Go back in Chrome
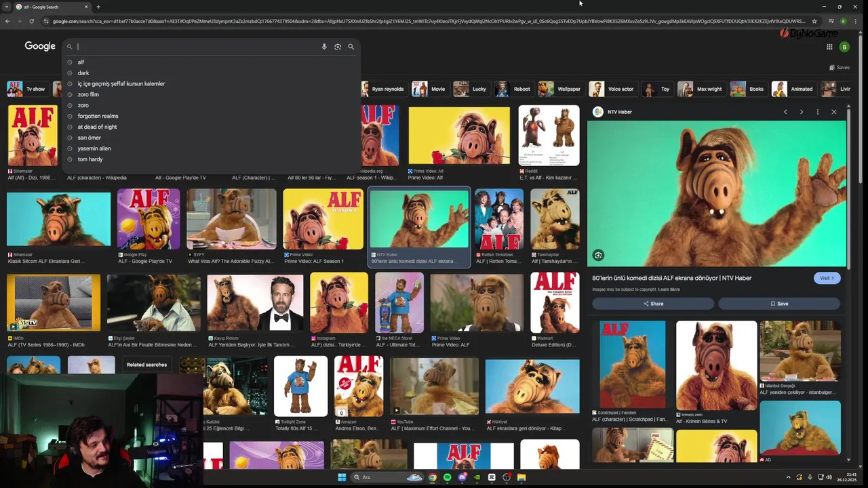The width and height of the screenshot is (868, 488). tap(7, 21)
